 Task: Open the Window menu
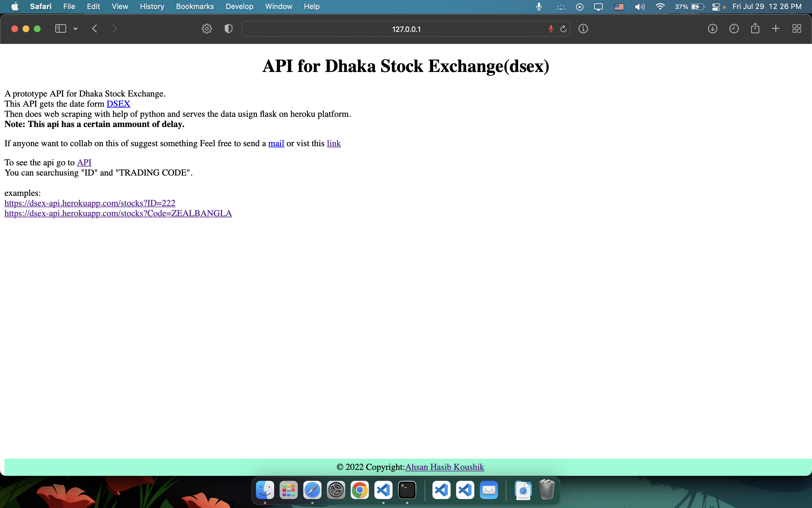click(x=279, y=7)
